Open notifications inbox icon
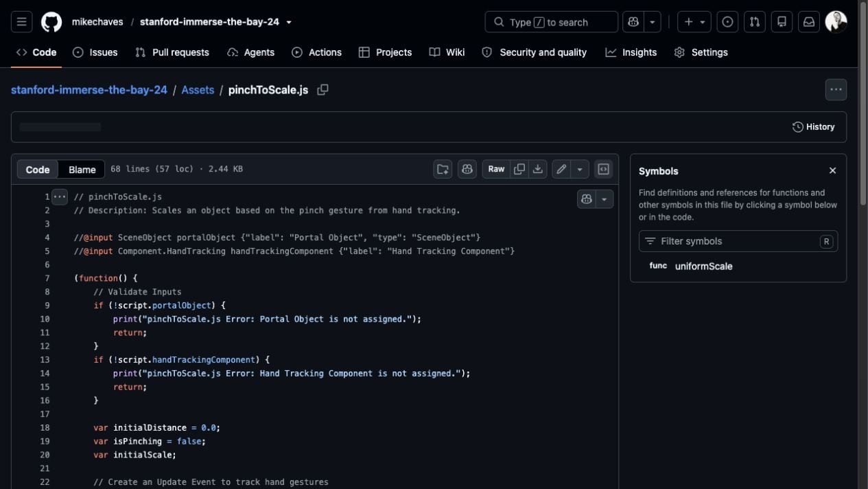Viewport: 868px width, 489px height. click(x=809, y=22)
